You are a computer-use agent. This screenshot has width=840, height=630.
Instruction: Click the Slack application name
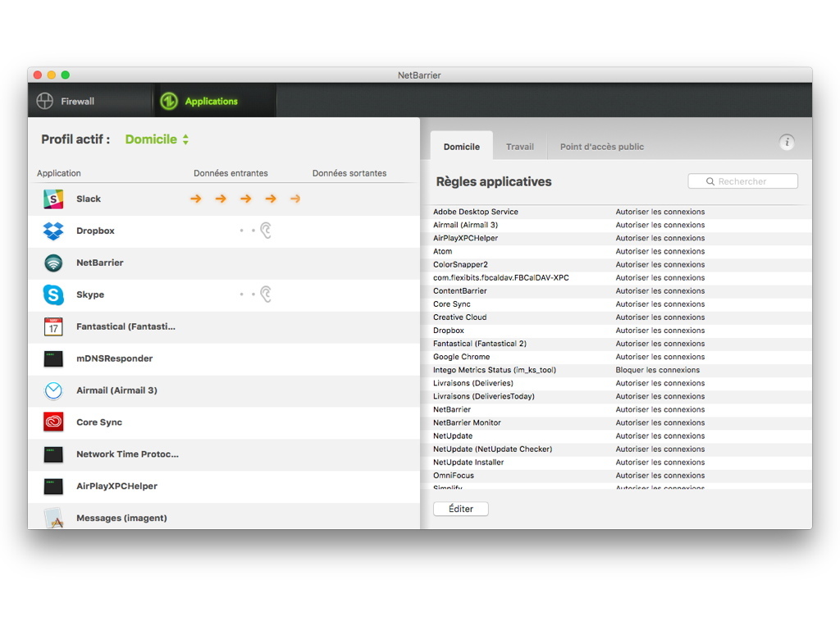(89, 199)
